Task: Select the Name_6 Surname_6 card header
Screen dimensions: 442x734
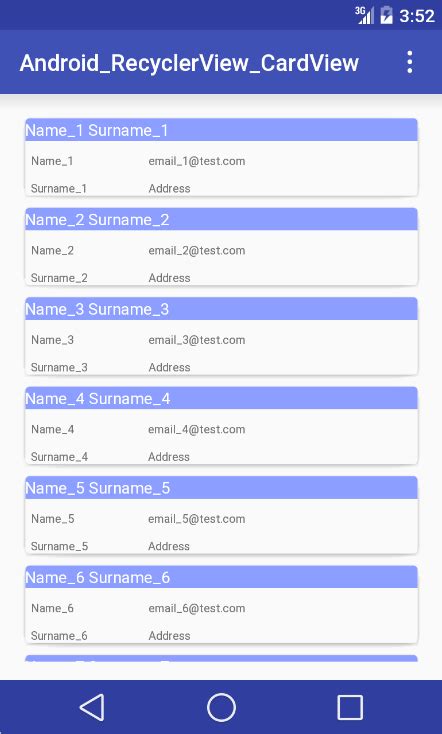Action: click(221, 577)
